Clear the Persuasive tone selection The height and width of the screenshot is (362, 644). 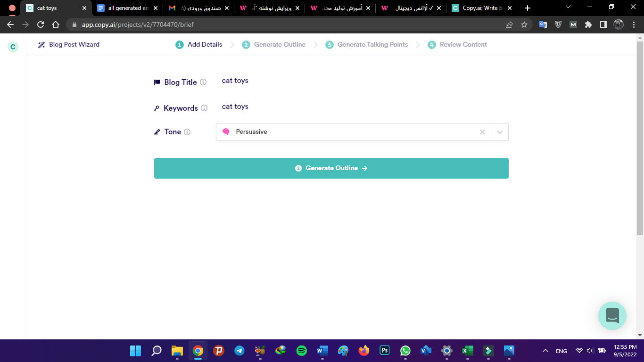click(482, 132)
